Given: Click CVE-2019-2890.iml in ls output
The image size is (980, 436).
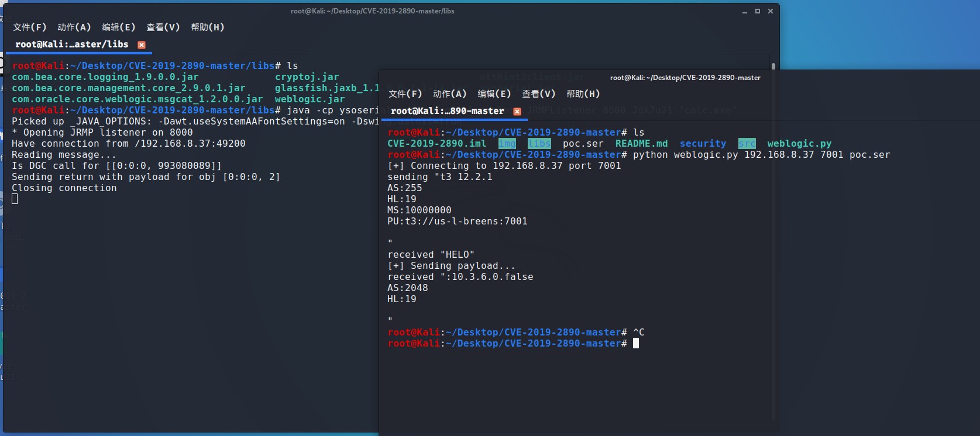Looking at the screenshot, I should (436, 144).
